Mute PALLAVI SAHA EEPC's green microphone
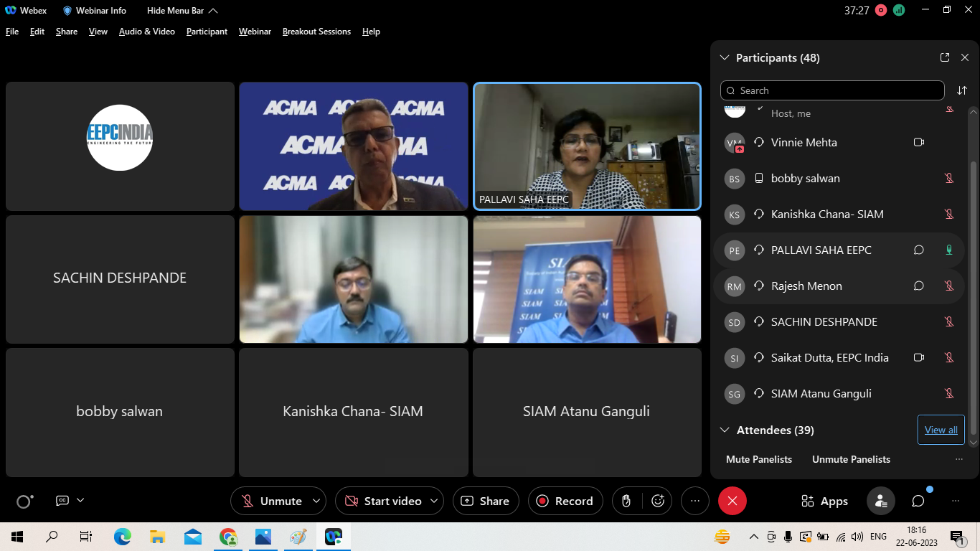Image resolution: width=980 pixels, height=551 pixels. point(949,250)
